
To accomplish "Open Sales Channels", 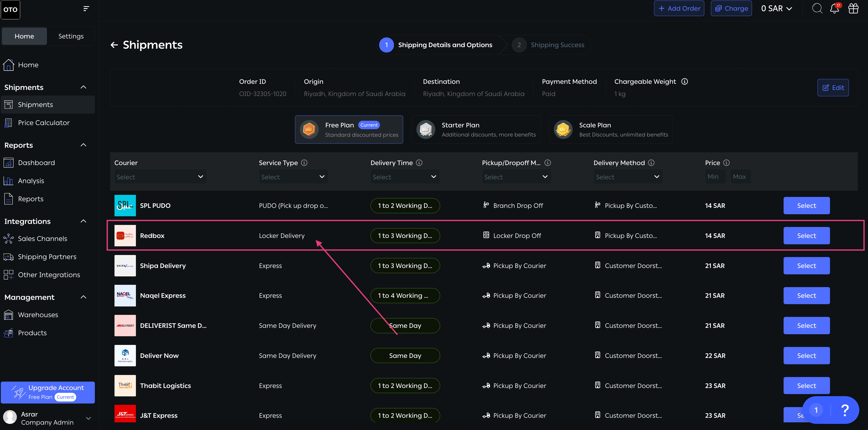I will pos(47,239).
